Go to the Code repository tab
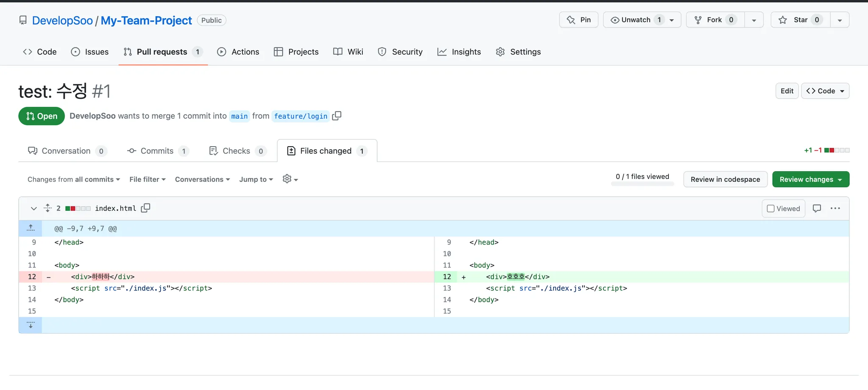Viewport: 868px width, 390px height. [x=40, y=52]
